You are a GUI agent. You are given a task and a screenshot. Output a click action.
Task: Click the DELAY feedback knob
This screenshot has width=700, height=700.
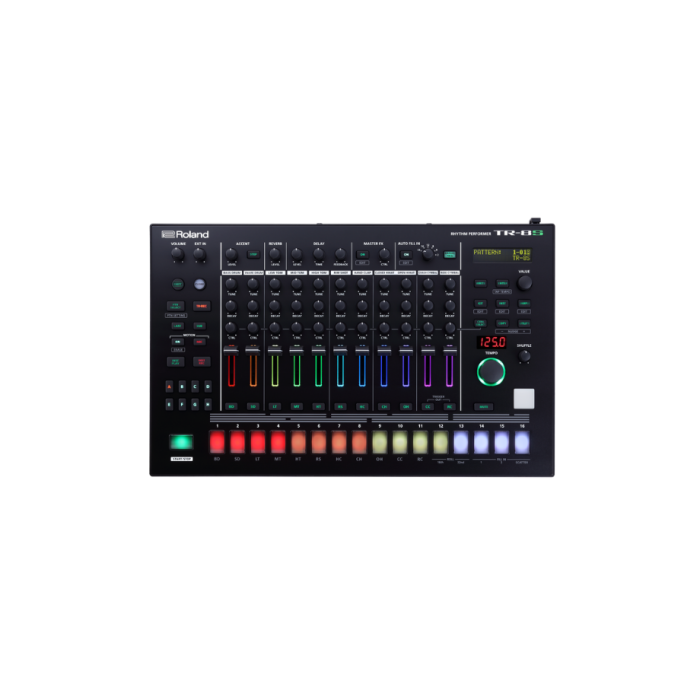[340, 254]
